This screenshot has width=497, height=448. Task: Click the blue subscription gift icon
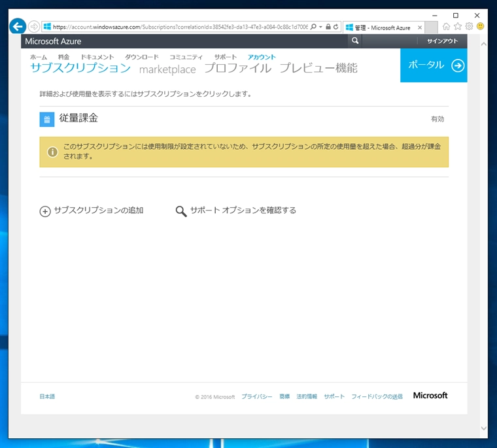click(47, 119)
